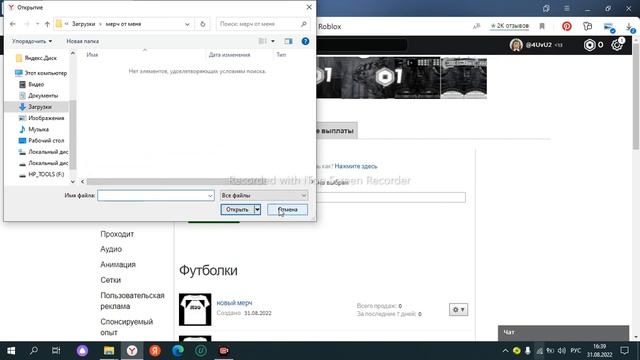The height and width of the screenshot is (360, 640).
Task: Open view options dropdown arrow
Action: pyautogui.click(x=273, y=41)
